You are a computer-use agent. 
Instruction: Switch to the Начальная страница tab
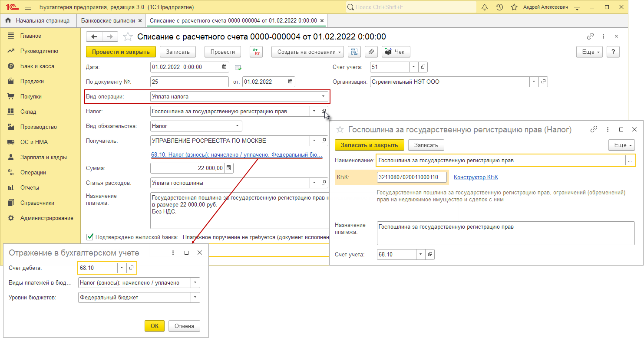pyautogui.click(x=38, y=21)
